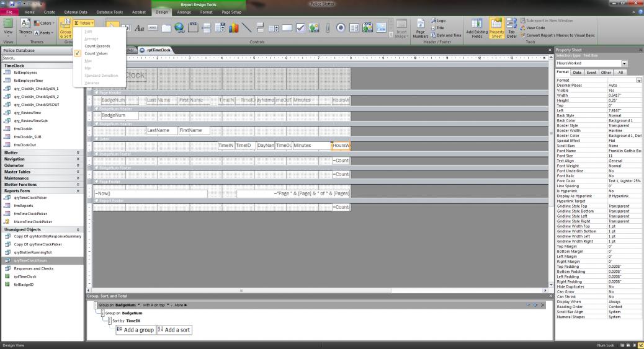The width and height of the screenshot is (644, 349).
Task: Click the Add a sort button
Action: [174, 330]
